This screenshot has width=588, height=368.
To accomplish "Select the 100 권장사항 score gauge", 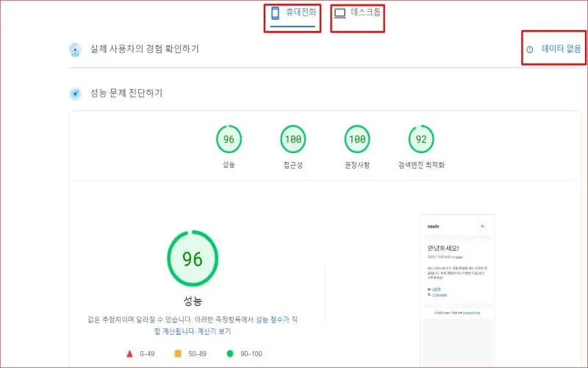I will coord(357,139).
